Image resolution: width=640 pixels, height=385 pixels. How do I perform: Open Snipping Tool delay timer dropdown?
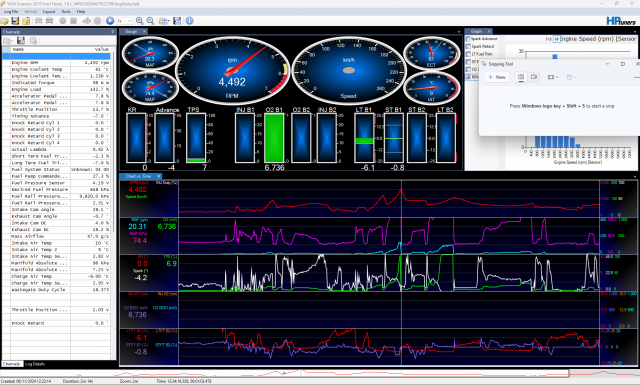click(x=571, y=77)
